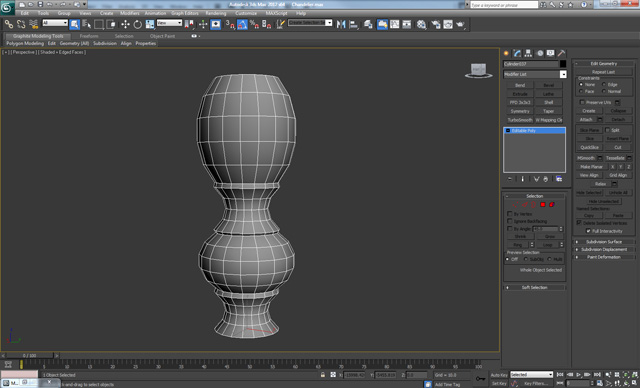Open the reference coordinate View dropdown
The height and width of the screenshot is (388, 640).
169,23
